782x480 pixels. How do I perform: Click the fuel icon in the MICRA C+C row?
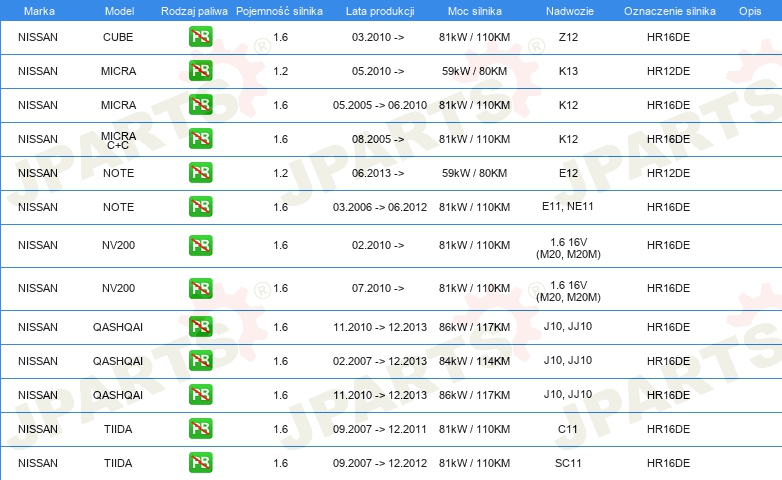(x=200, y=139)
